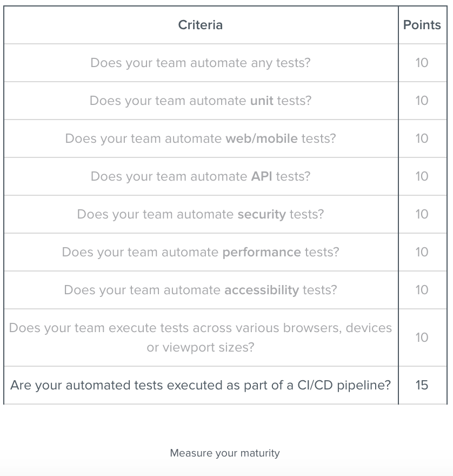
Task: Click the security tests criteria row
Action: (x=201, y=214)
